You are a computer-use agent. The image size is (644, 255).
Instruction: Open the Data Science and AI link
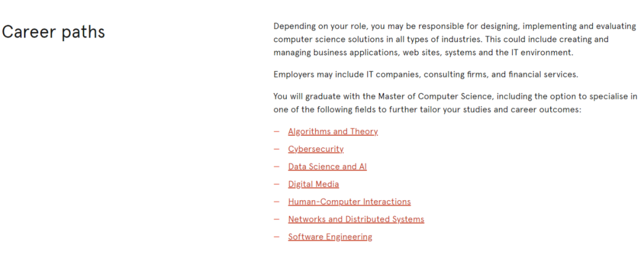327,167
